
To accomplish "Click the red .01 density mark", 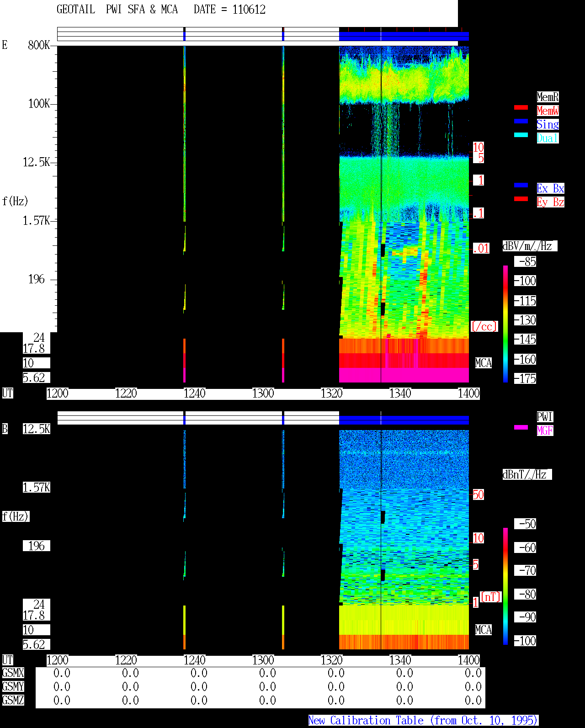I will click(x=481, y=249).
